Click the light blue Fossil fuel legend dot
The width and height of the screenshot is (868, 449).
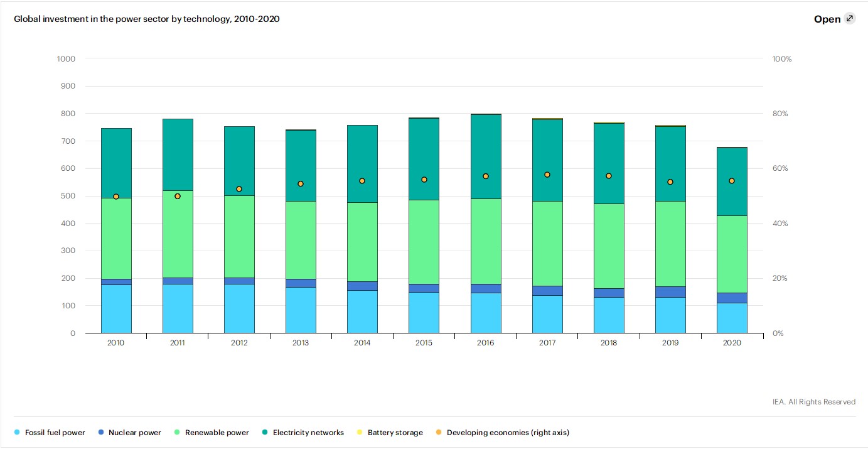pos(17,433)
